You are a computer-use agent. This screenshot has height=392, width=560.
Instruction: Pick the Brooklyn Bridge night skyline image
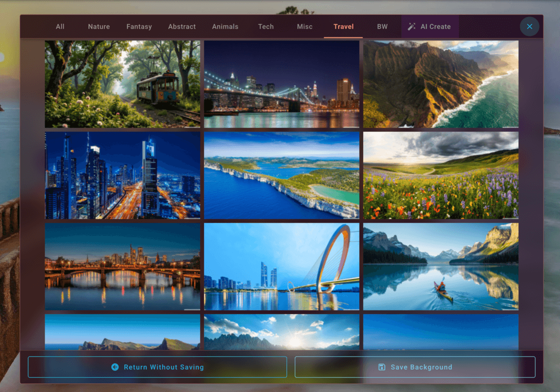coord(281,84)
